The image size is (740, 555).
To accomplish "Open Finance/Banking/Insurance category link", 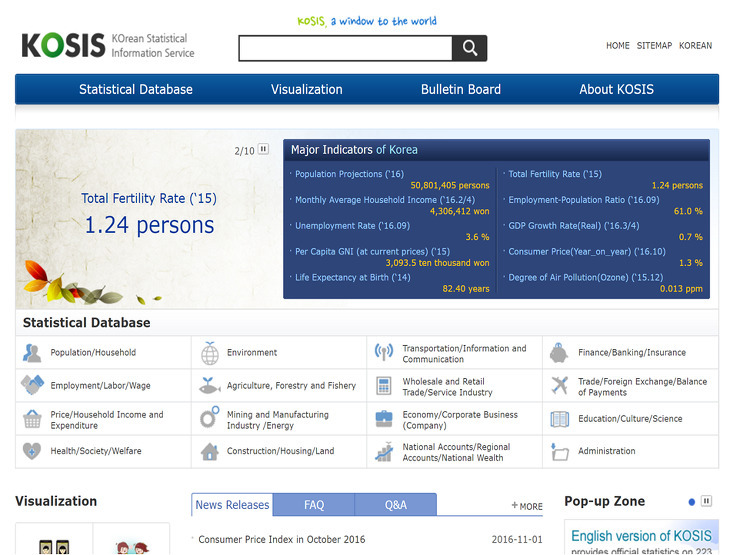I will pyautogui.click(x=632, y=353).
